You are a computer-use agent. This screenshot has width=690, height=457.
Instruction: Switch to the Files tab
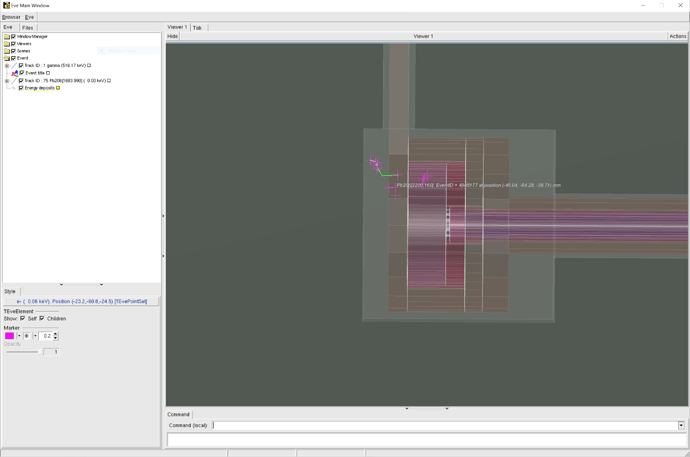27,27
